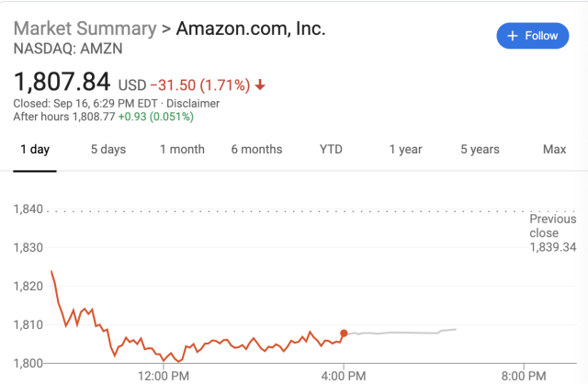Viewport: 588px width, 384px height.
Task: Click the Previous close 1,839.34 label
Action: (x=552, y=233)
